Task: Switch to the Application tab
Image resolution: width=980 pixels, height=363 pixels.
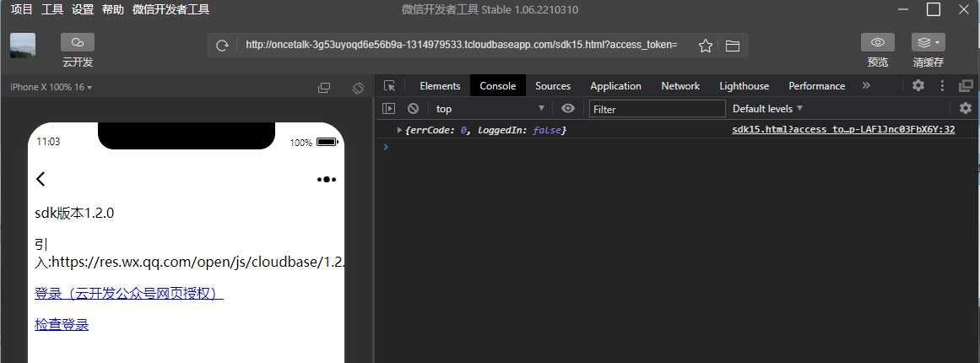Action: tap(615, 85)
